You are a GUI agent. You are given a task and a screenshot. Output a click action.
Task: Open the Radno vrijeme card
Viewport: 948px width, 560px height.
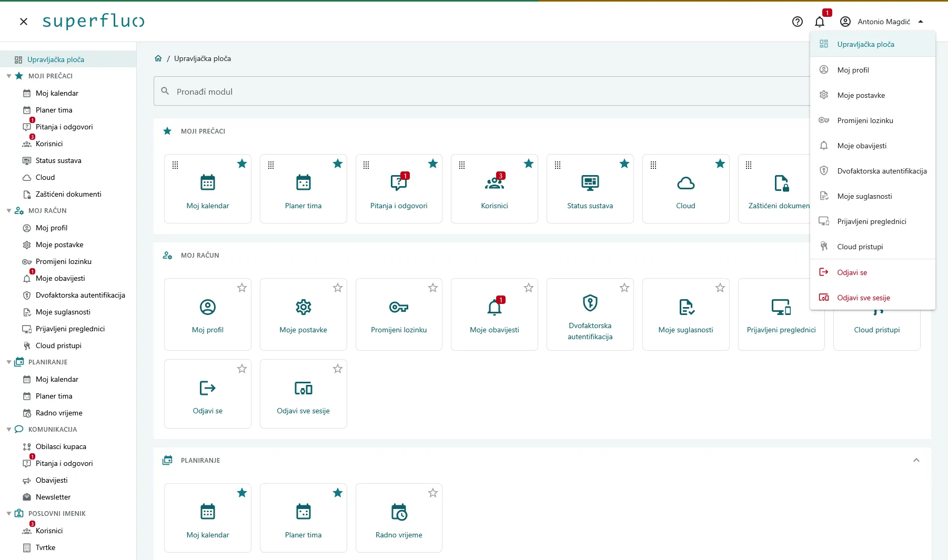399,518
